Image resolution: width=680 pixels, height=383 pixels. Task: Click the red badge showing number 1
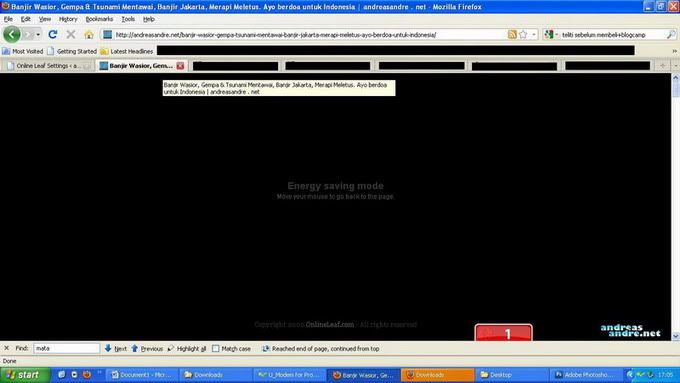coord(503,332)
